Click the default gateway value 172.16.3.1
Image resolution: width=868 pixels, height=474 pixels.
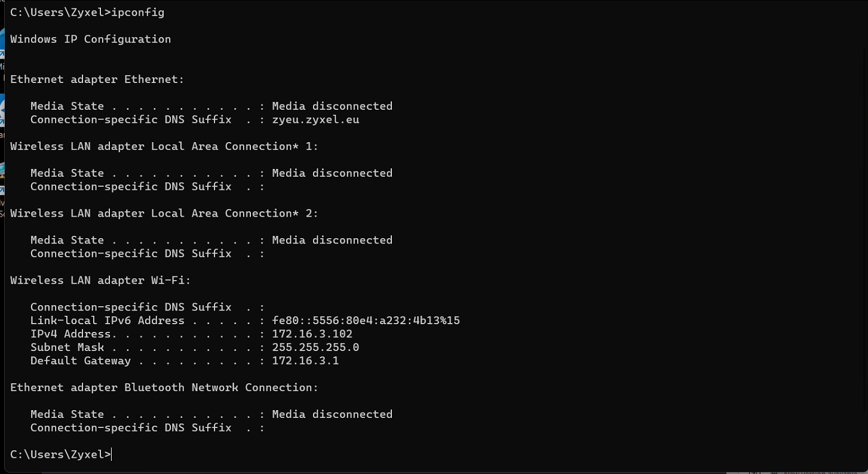305,361
